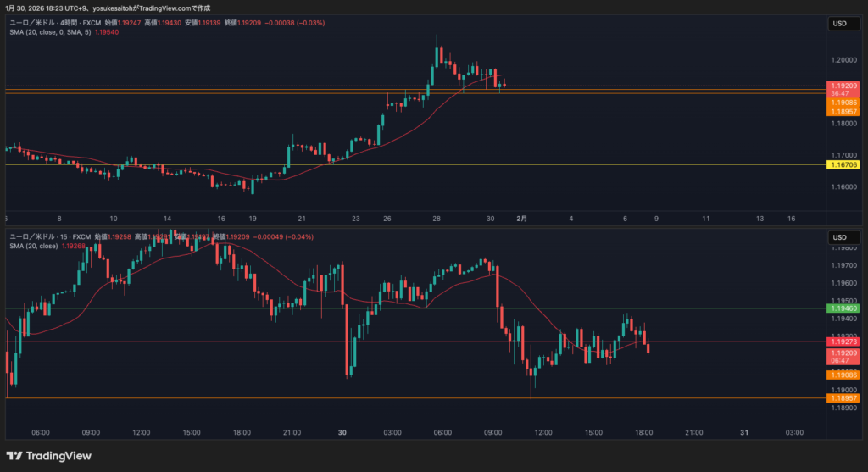868x472 pixels.
Task: Click the '2月' label on the upper time axis
Action: pyautogui.click(x=522, y=218)
